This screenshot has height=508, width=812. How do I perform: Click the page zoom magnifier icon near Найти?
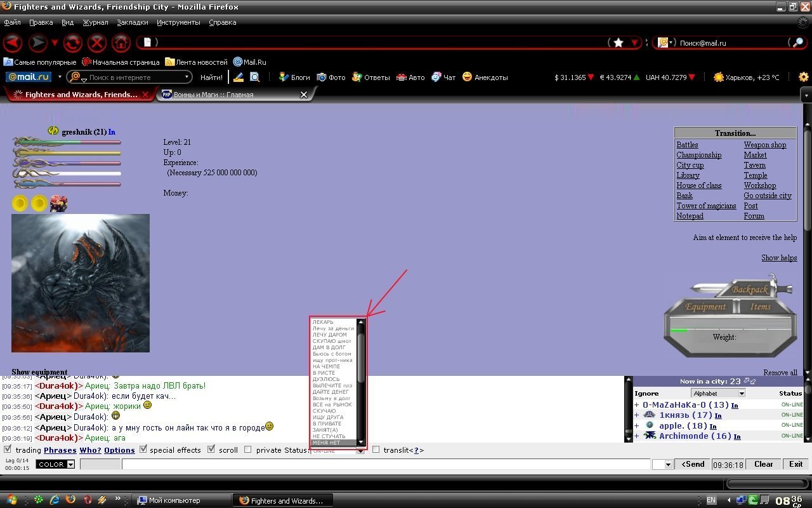pyautogui.click(x=254, y=77)
